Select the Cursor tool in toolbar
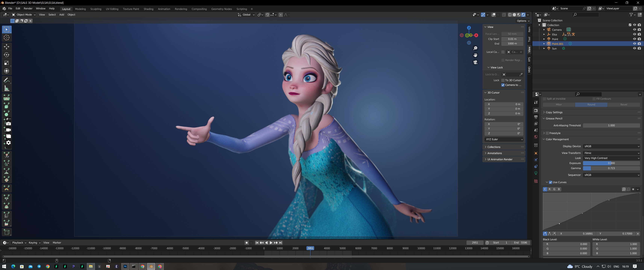Screen dimensions: 644x270 pyautogui.click(x=7, y=37)
